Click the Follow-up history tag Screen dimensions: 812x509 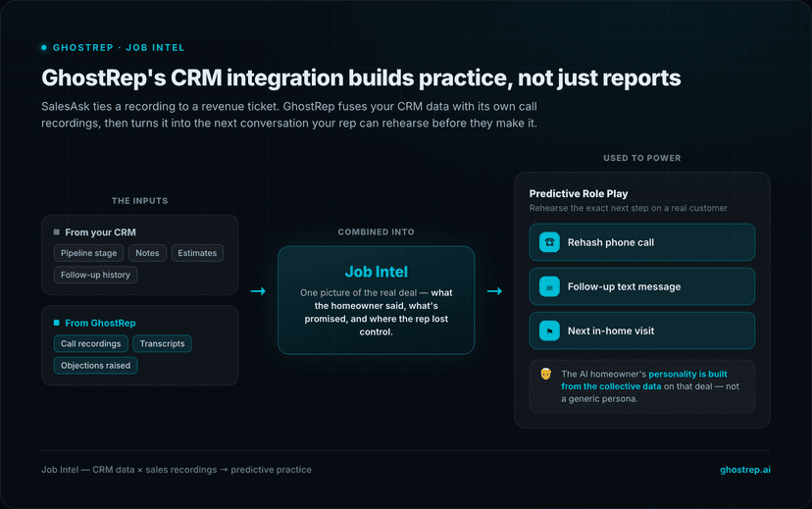[x=95, y=275]
